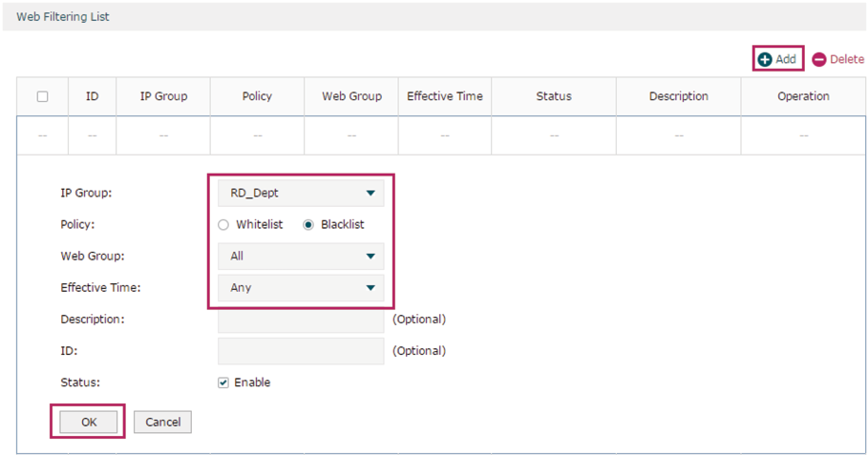Click the Effective Time column header
Image resolution: width=868 pixels, height=455 pixels.
tap(445, 96)
